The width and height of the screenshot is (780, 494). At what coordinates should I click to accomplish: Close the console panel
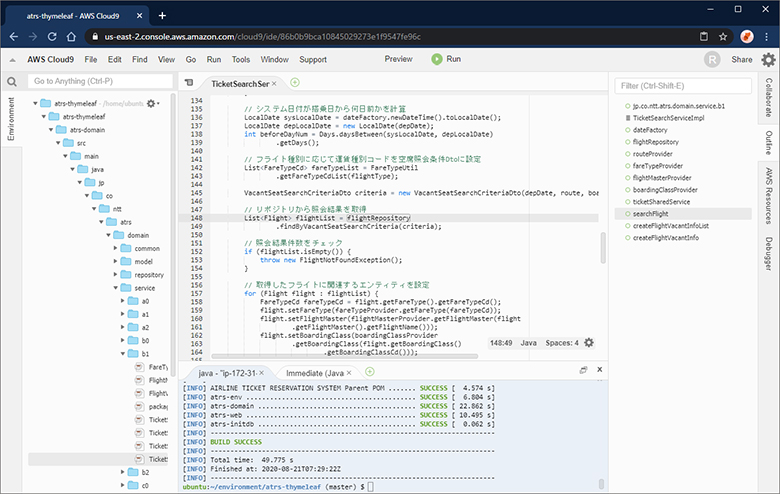pyautogui.click(x=599, y=370)
